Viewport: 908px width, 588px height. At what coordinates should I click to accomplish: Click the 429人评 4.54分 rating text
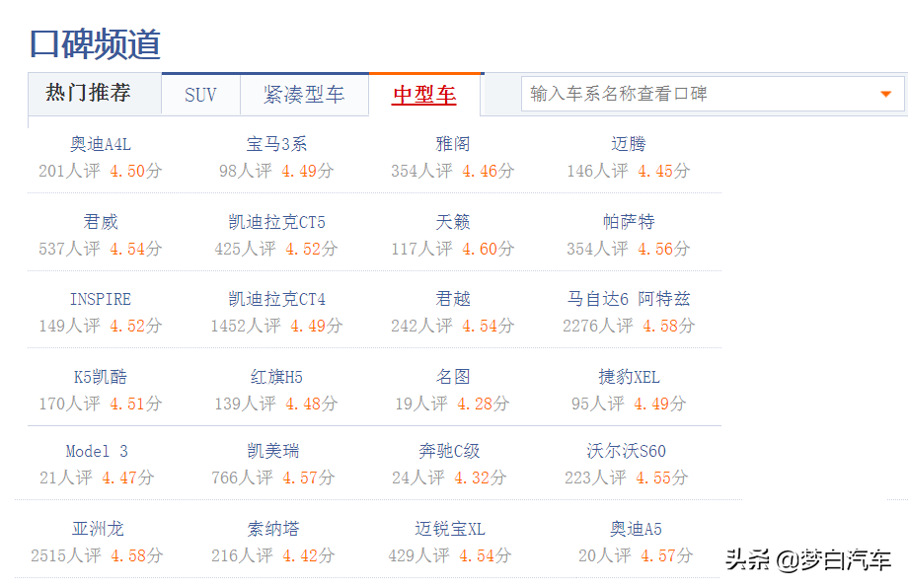coord(449,555)
